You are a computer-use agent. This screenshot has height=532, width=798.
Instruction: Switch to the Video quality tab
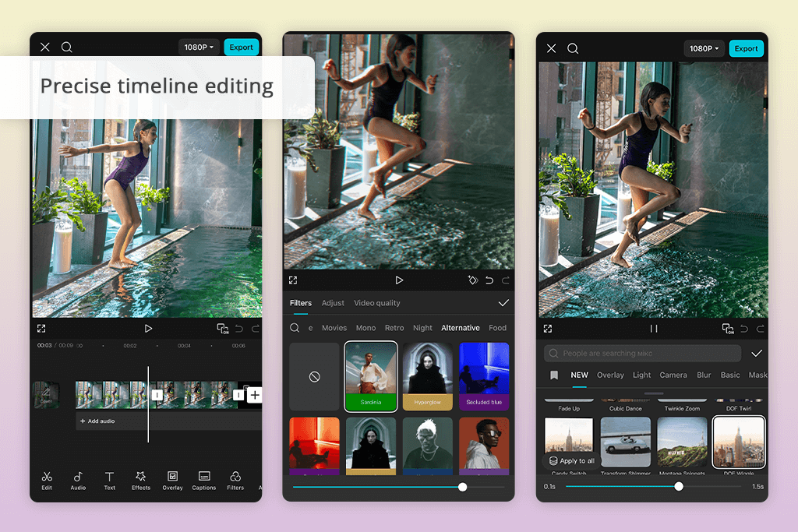click(x=377, y=303)
